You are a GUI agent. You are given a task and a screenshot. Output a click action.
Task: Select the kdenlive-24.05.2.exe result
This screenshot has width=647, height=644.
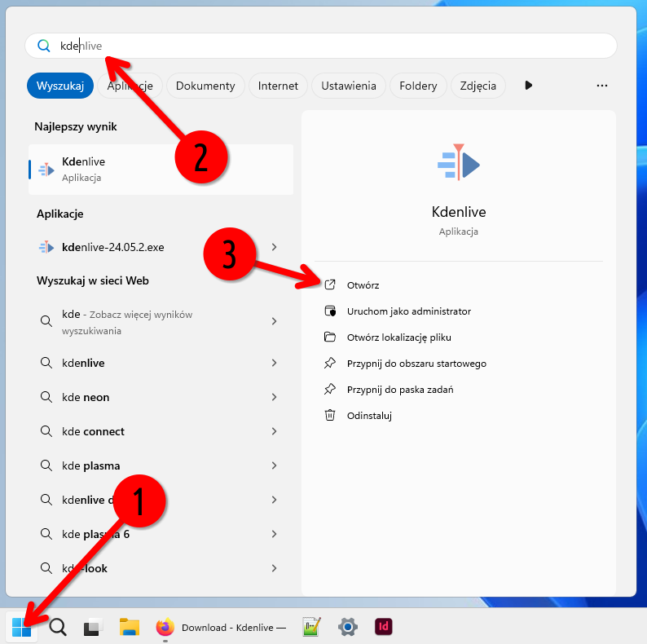pyautogui.click(x=161, y=247)
